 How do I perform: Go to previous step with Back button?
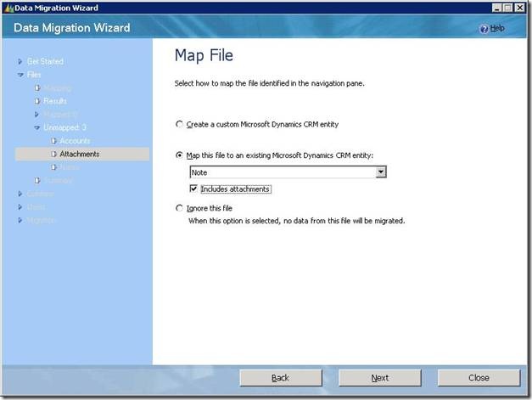[x=280, y=378]
